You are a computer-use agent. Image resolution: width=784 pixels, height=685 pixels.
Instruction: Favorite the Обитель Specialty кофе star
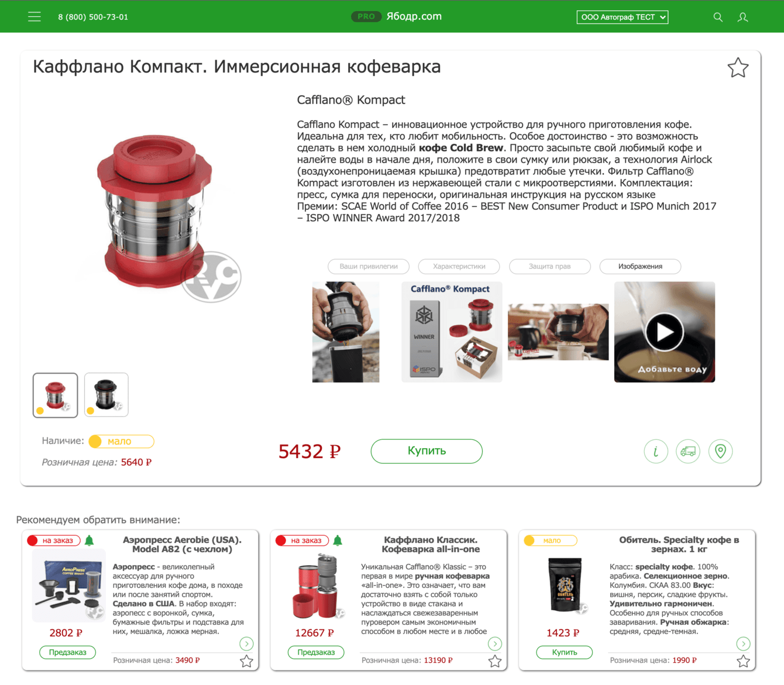(x=743, y=661)
